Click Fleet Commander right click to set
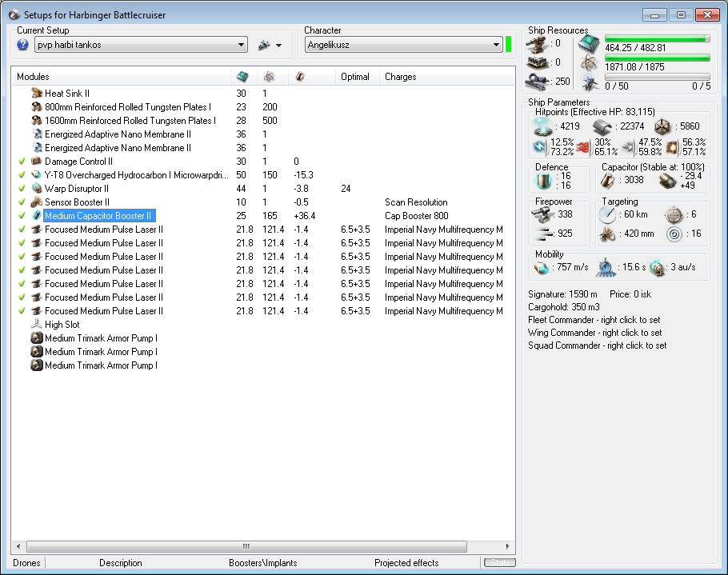 click(x=594, y=320)
